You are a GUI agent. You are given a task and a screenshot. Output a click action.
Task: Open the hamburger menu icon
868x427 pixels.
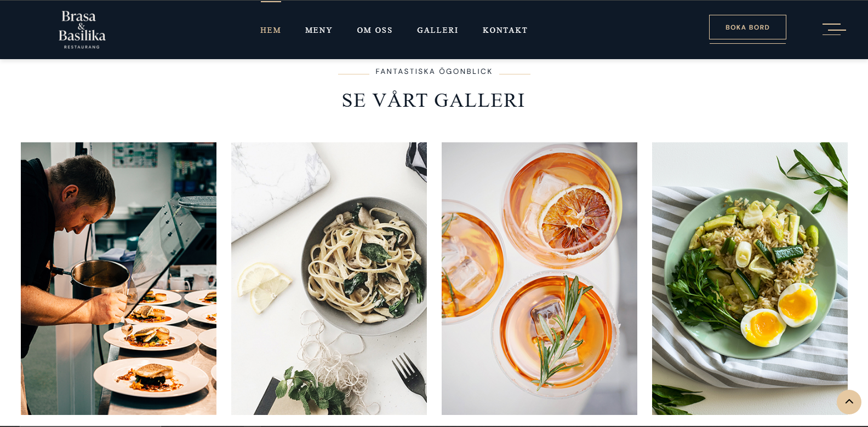[834, 29]
